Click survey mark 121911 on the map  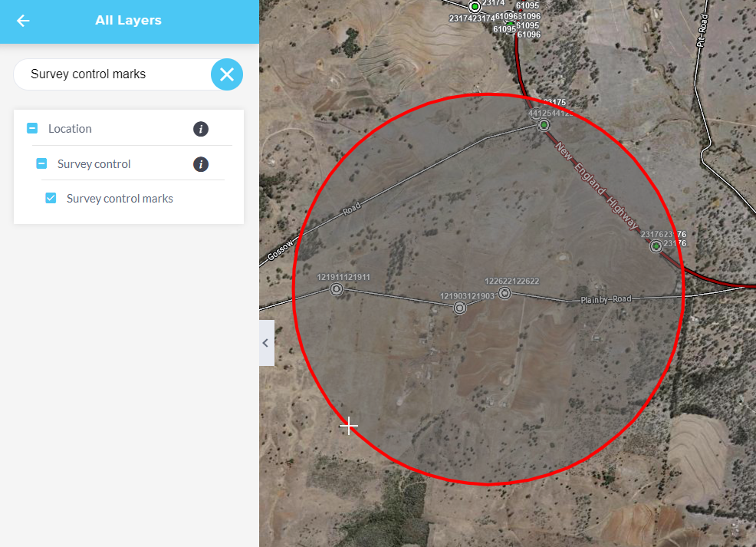(336, 289)
